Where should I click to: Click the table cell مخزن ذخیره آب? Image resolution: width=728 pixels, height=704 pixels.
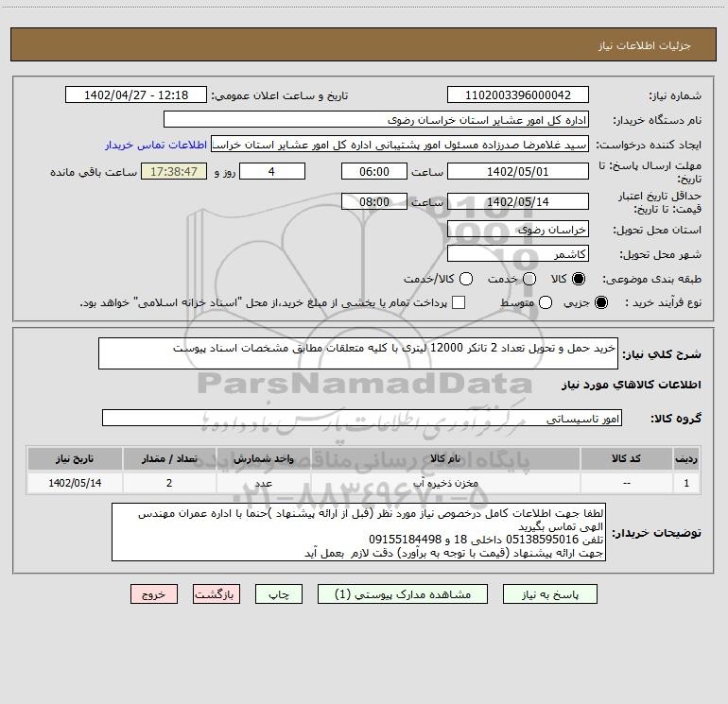[x=445, y=483]
